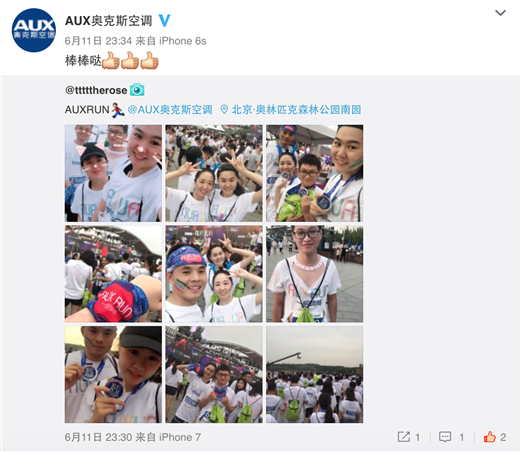
Task: Open the post options chevron menu
Action: [500, 13]
